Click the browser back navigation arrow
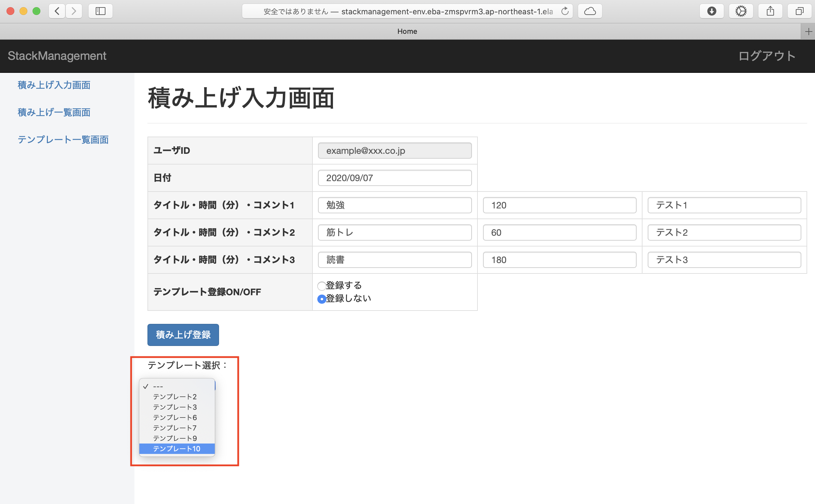815x504 pixels. pos(57,11)
